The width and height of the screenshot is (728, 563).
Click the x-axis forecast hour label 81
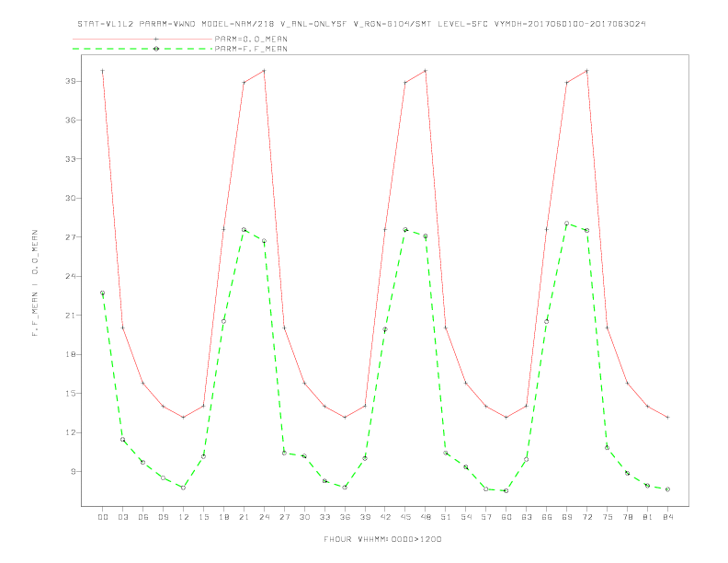coord(648,517)
